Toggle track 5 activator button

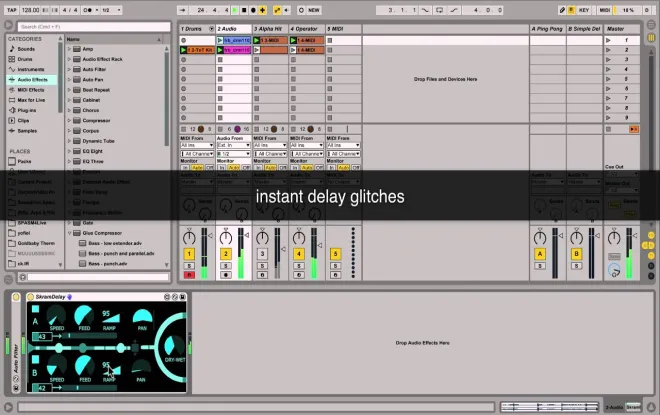pos(335,254)
